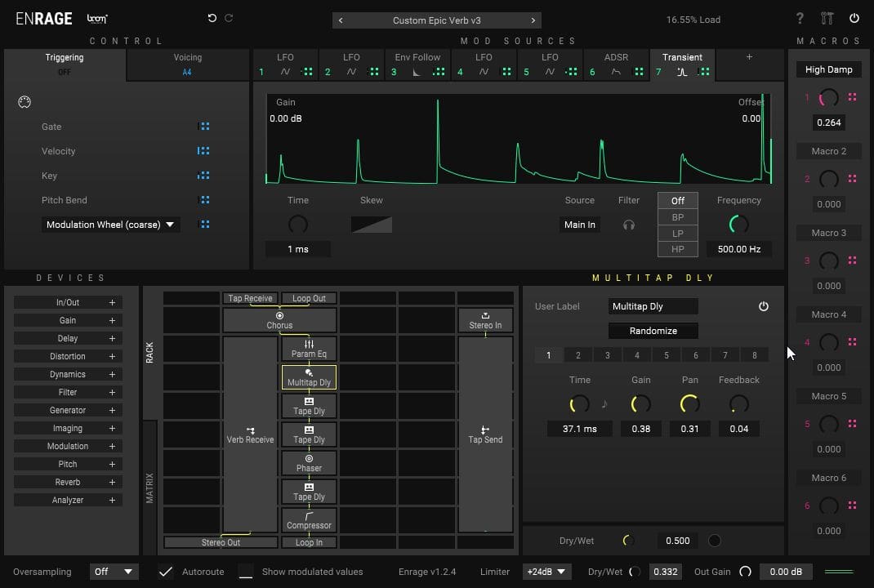This screenshot has width=874, height=588.
Task: Click the redo arrow icon
Action: [x=229, y=18]
